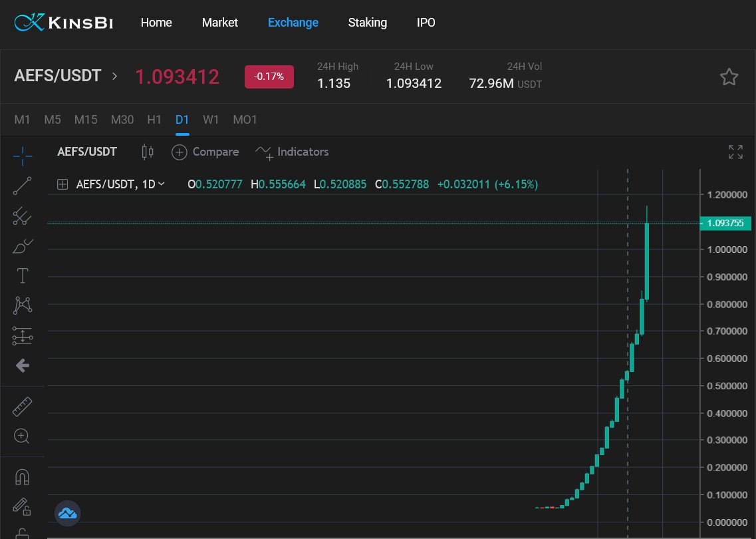Select the brush drawing tool
Image resolution: width=756 pixels, height=539 pixels.
(22, 246)
